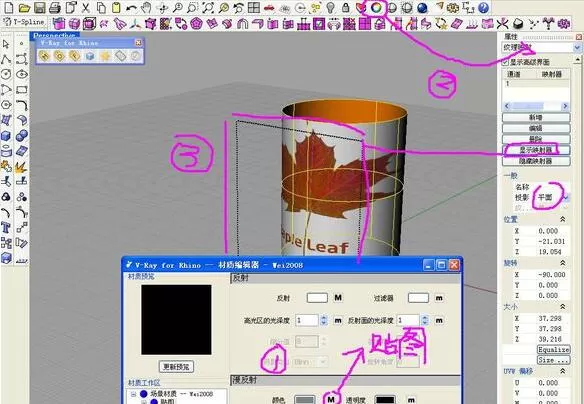Increase highlight glossiness with stepper
This screenshot has height=404, width=584.
click(324, 318)
